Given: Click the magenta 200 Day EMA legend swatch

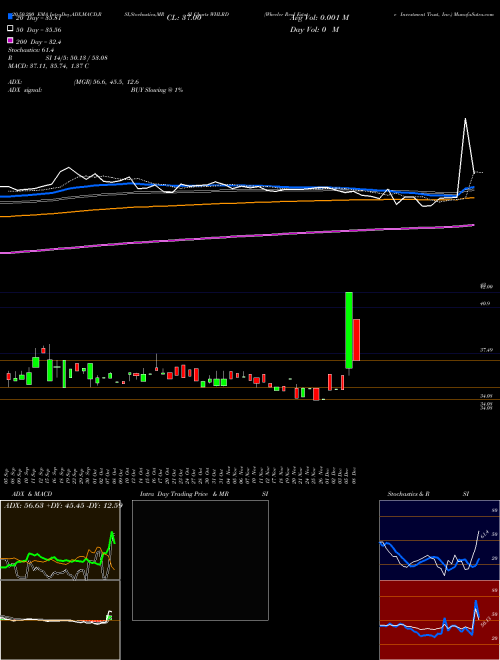Looking at the screenshot, I should pos(10,40).
